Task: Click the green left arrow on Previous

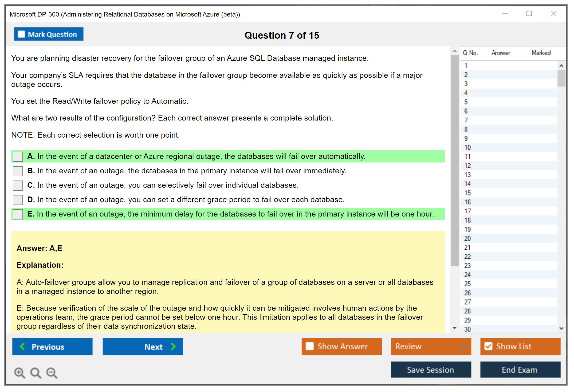Action: [x=22, y=347]
